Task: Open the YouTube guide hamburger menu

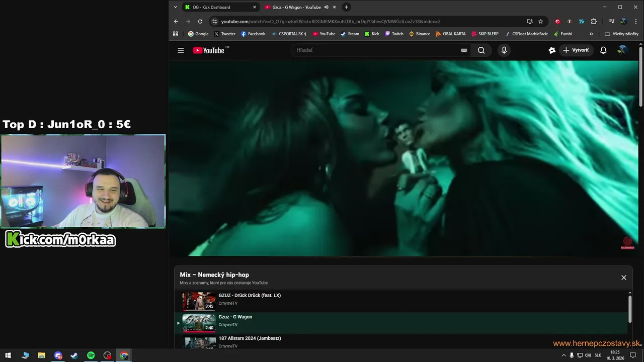Action: (x=181, y=50)
